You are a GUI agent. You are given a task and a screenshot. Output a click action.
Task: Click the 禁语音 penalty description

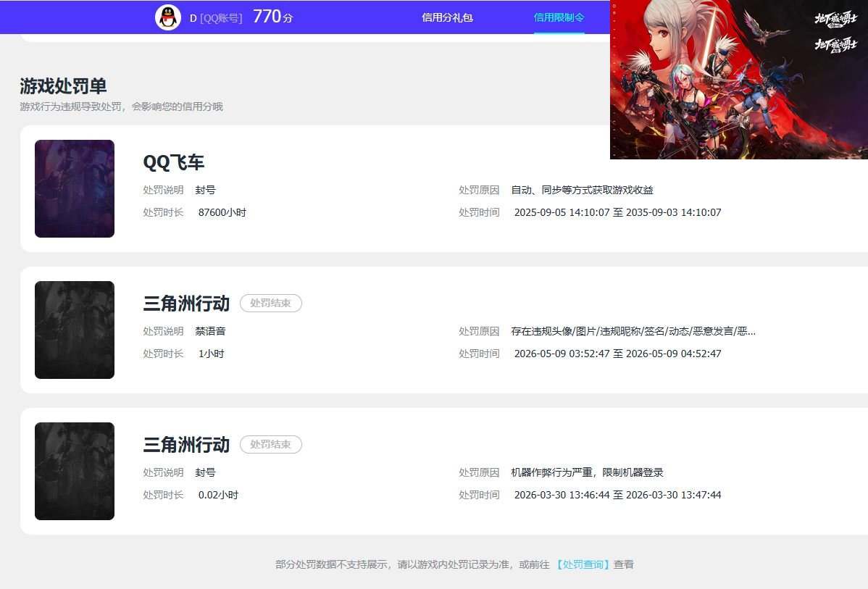[x=210, y=331]
